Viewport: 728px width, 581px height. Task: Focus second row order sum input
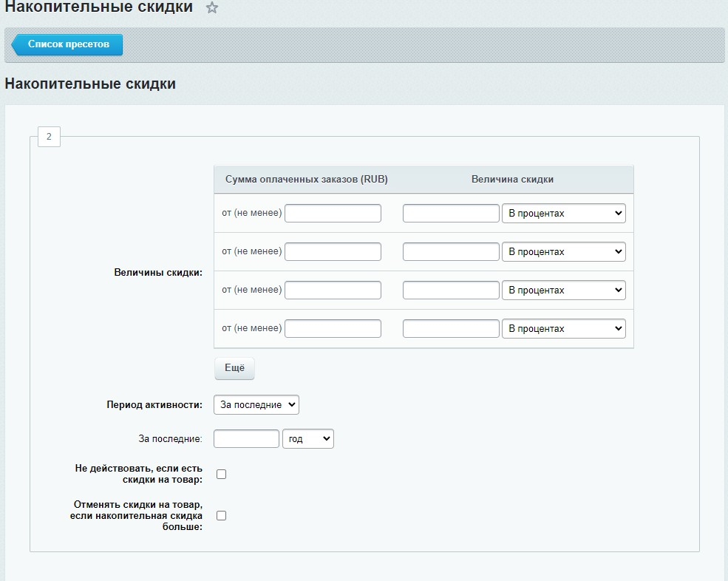pyautogui.click(x=333, y=252)
